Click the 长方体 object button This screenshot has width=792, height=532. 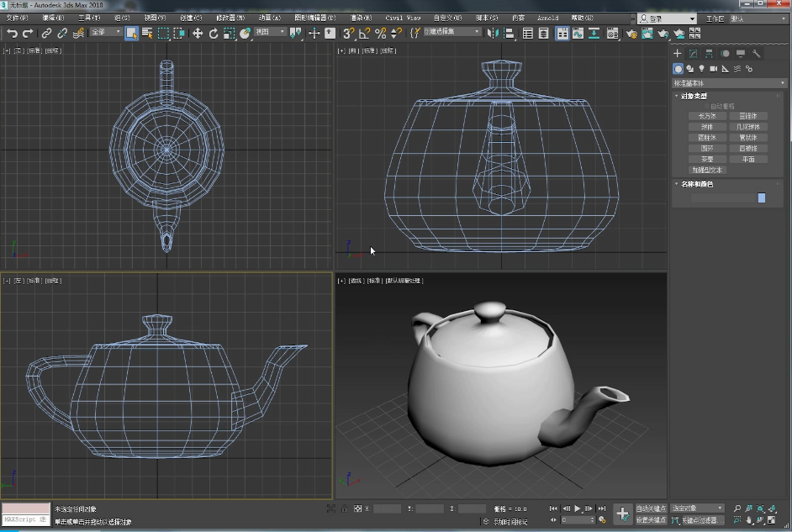706,116
